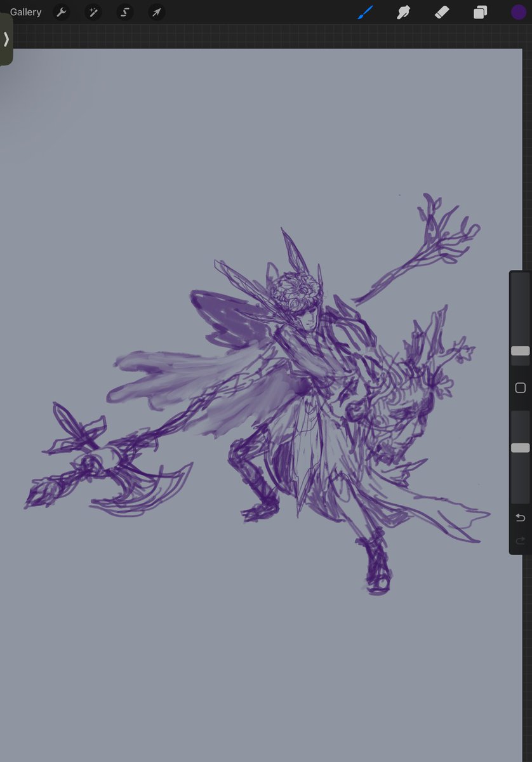This screenshot has height=762, width=532.
Task: Select the Eraser tool
Action: pyautogui.click(x=442, y=12)
